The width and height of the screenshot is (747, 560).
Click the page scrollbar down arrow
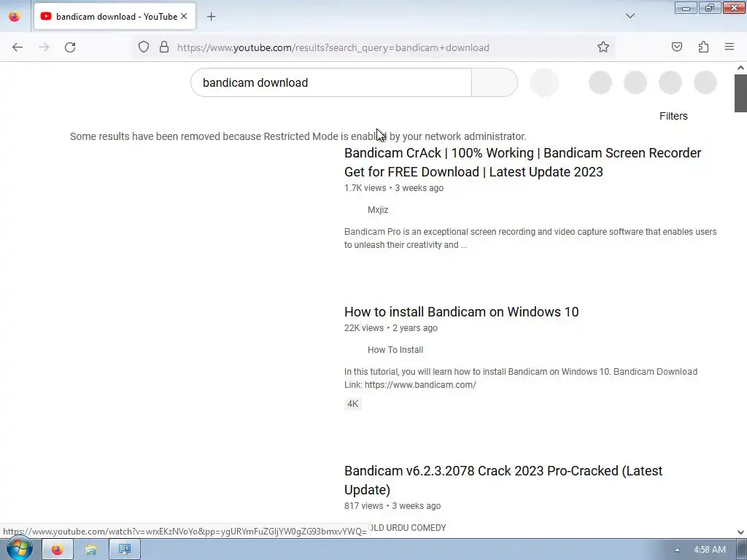pos(740,532)
